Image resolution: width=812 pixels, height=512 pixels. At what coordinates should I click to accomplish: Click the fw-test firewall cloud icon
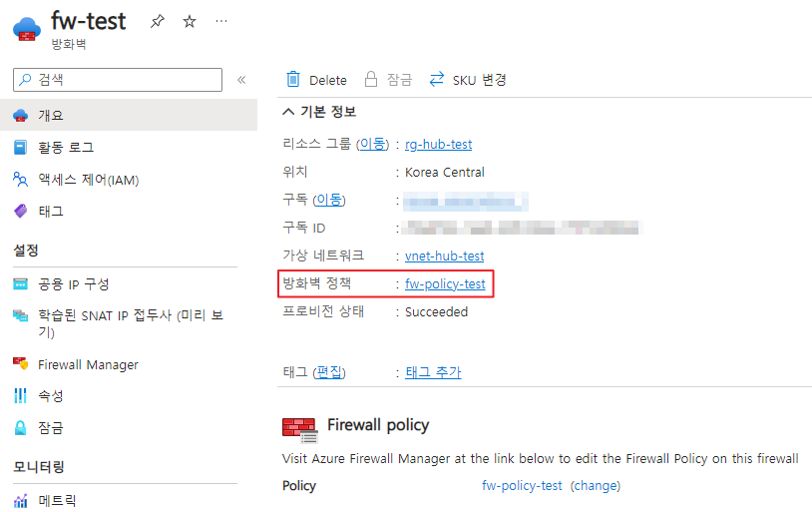26,29
